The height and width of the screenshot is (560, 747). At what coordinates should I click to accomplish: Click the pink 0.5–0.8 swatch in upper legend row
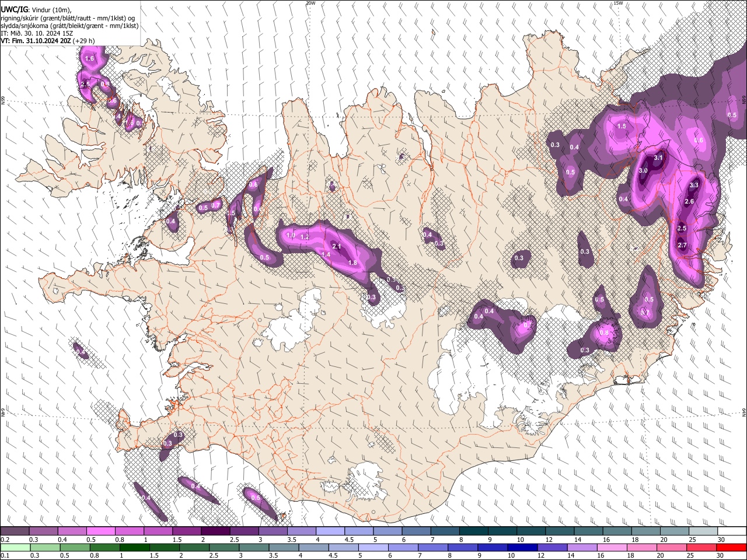click(100, 531)
